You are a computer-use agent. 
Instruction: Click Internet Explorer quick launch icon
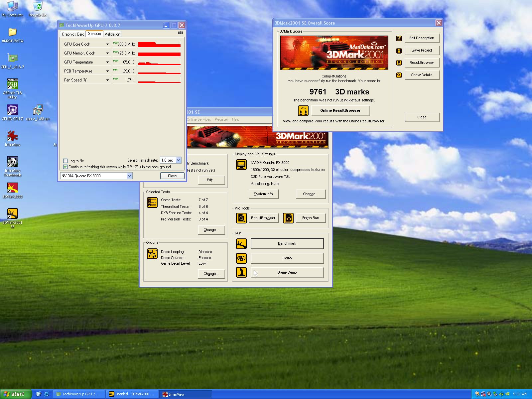coord(47,394)
